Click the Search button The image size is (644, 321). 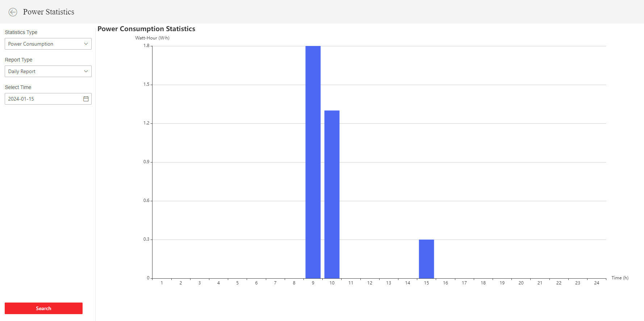point(43,308)
